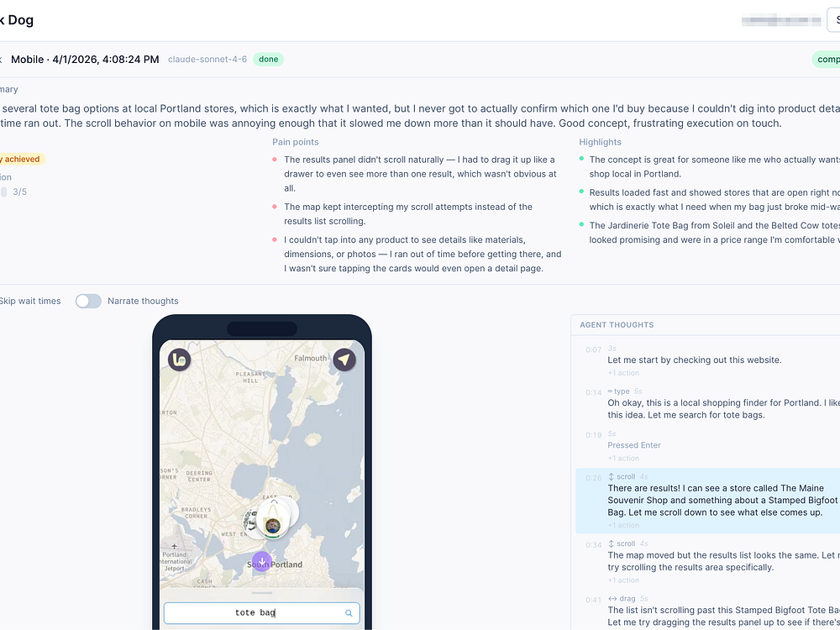Click the pain point about map intercepting scroll

coord(408,213)
